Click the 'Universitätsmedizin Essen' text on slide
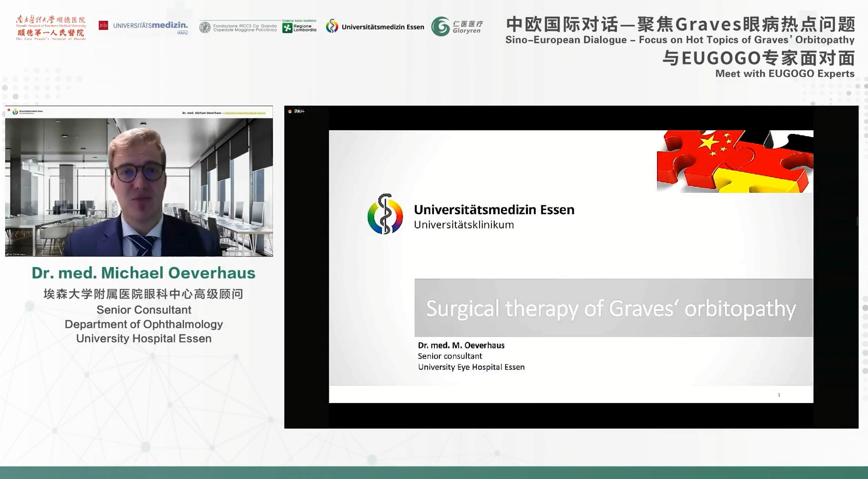Viewport: 868px width, 479px height. point(494,209)
